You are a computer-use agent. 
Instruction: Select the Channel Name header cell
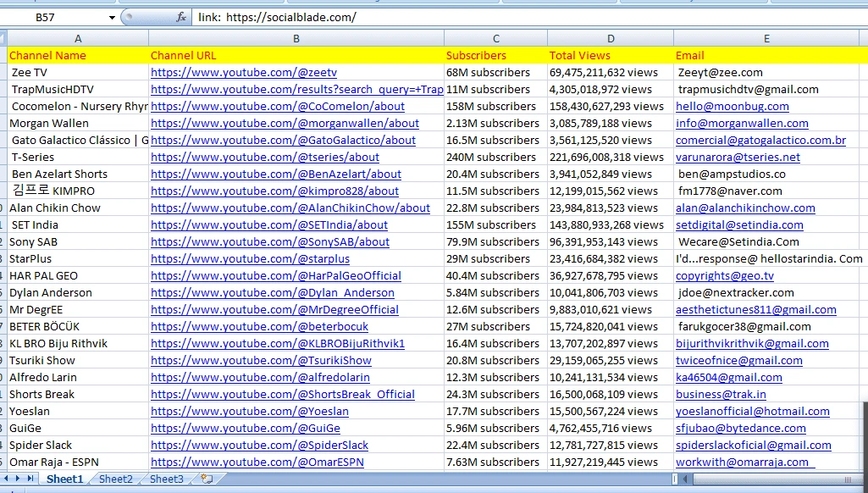[x=78, y=55]
